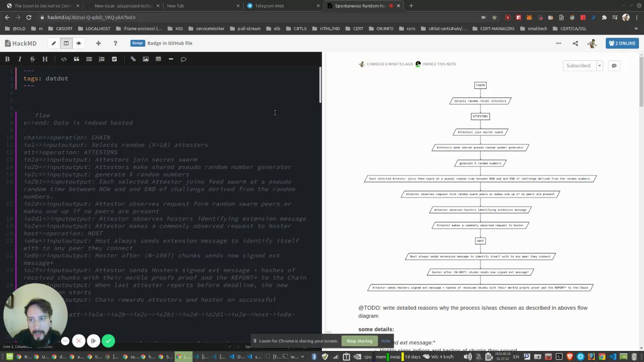
Task: Switch to split both-view mode
Action: tap(66, 43)
